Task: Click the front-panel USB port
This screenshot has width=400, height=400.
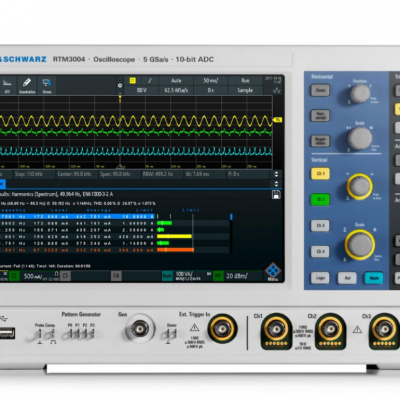Action: coord(7,333)
